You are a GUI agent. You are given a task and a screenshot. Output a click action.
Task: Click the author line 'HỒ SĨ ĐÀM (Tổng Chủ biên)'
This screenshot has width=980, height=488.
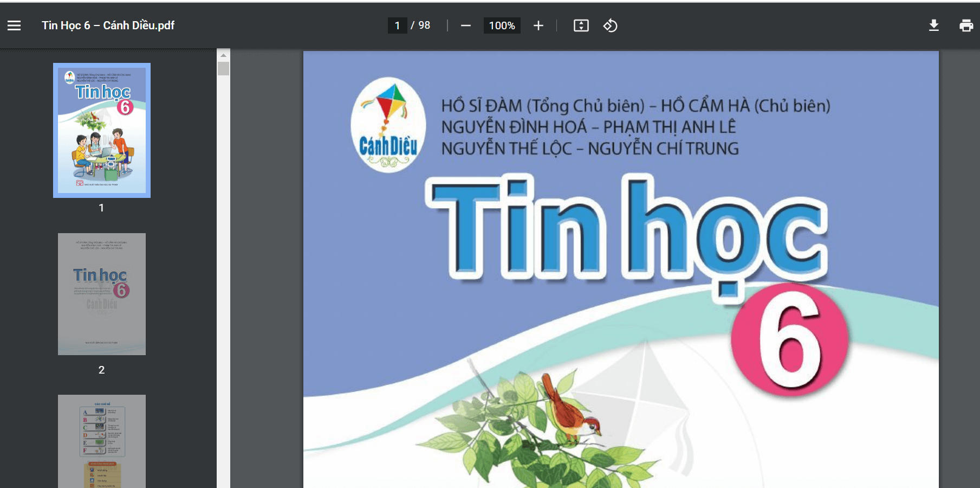point(543,106)
